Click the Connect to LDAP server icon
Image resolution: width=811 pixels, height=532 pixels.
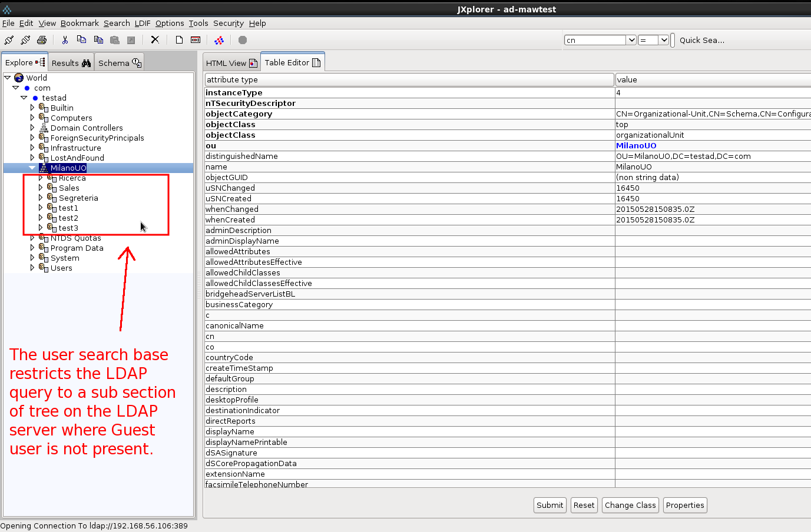9,40
